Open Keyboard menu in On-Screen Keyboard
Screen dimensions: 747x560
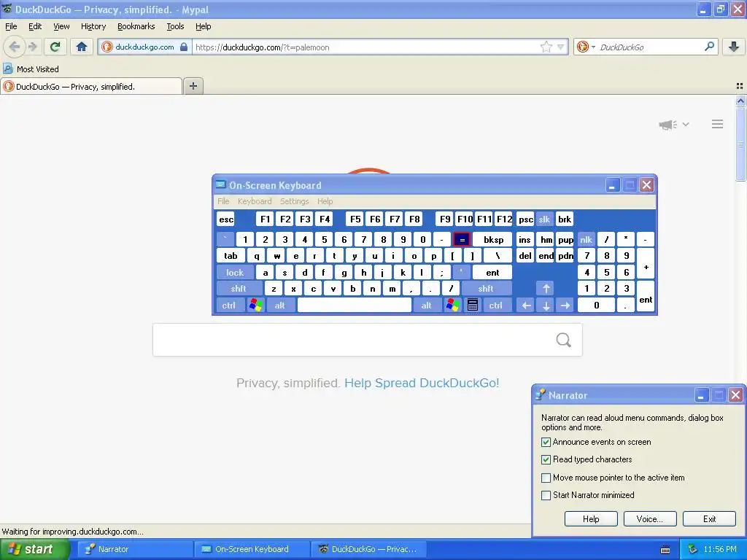coord(255,201)
